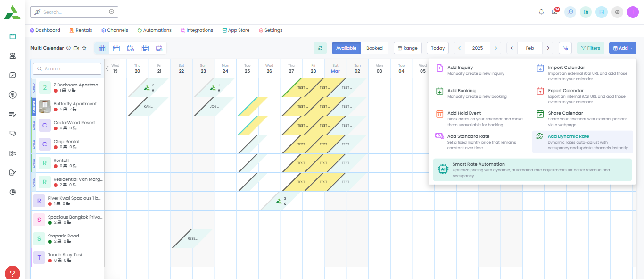Switch to the fourth calendar view icon
The height and width of the screenshot is (279, 644).
click(145, 48)
